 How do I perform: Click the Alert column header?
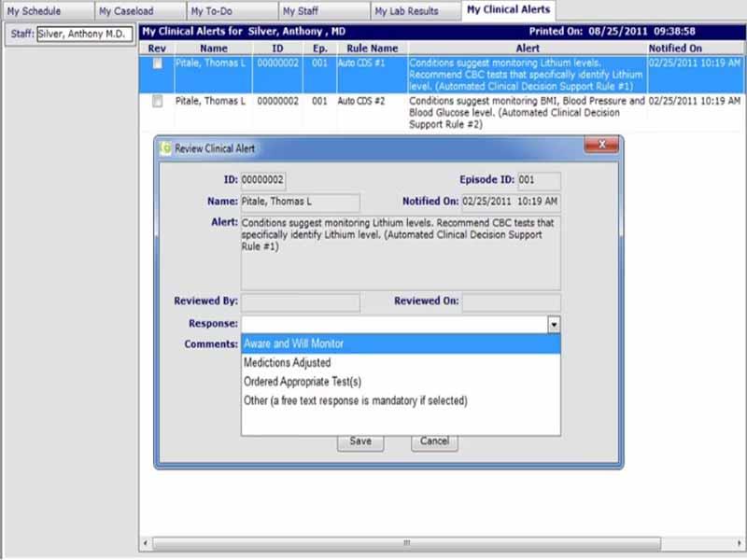click(528, 49)
